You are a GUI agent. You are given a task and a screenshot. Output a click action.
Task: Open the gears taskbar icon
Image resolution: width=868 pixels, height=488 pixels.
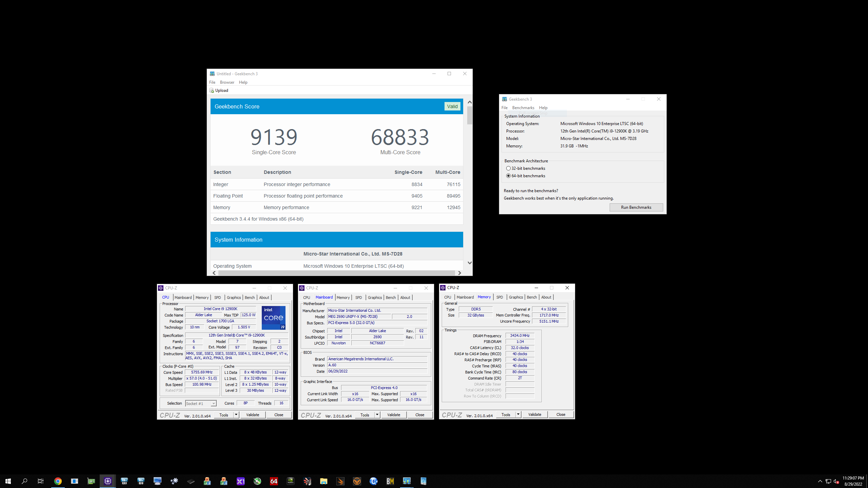174,481
